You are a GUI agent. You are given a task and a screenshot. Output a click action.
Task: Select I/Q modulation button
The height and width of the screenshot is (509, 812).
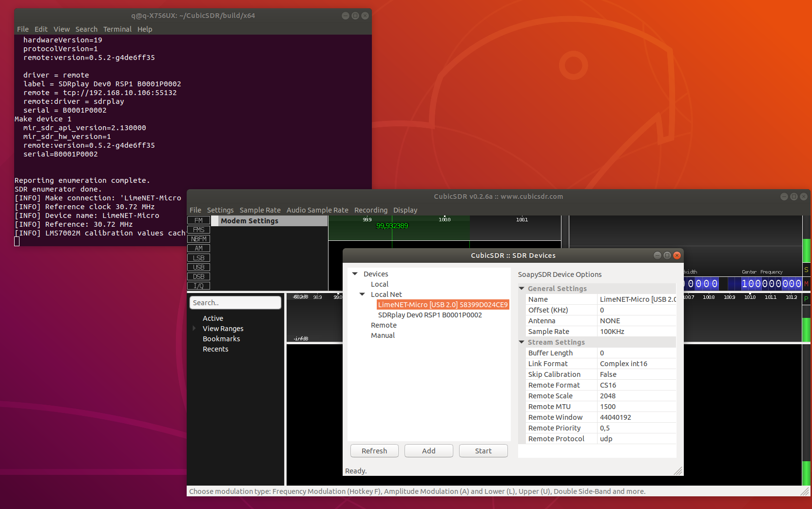pos(198,286)
